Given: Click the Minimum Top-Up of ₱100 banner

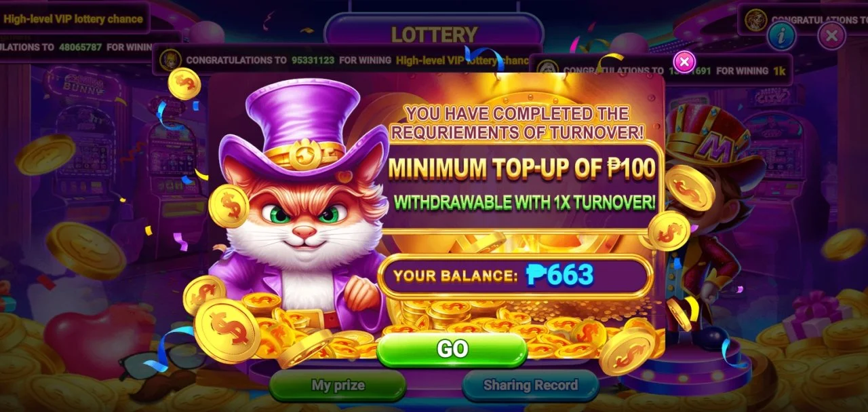Looking at the screenshot, I should [x=521, y=168].
